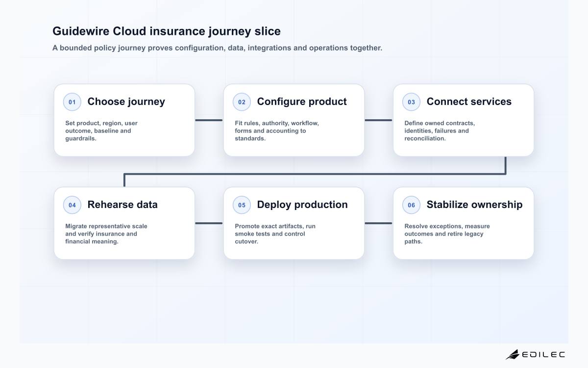
Task: Click the 'Define owned contracts' description
Action: pyautogui.click(x=440, y=131)
